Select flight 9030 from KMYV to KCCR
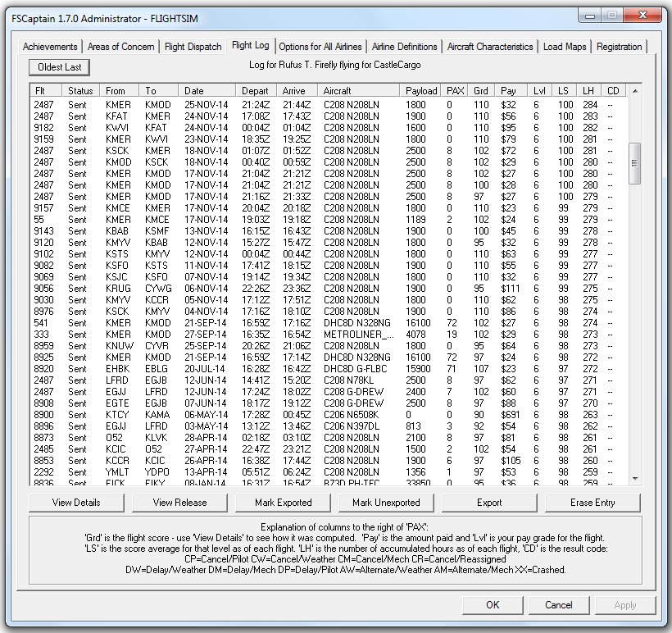 pos(329,300)
